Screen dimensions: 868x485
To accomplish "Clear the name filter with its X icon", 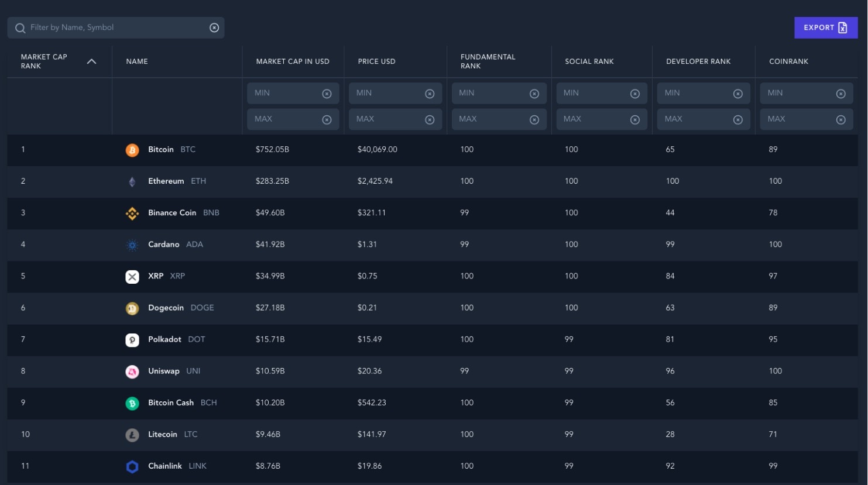I will [x=214, y=27].
